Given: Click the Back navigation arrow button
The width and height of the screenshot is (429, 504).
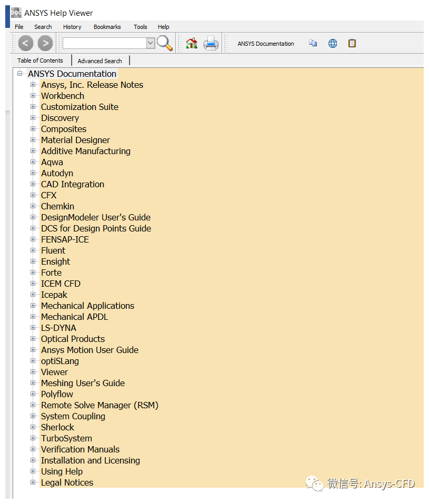Looking at the screenshot, I should (x=26, y=43).
